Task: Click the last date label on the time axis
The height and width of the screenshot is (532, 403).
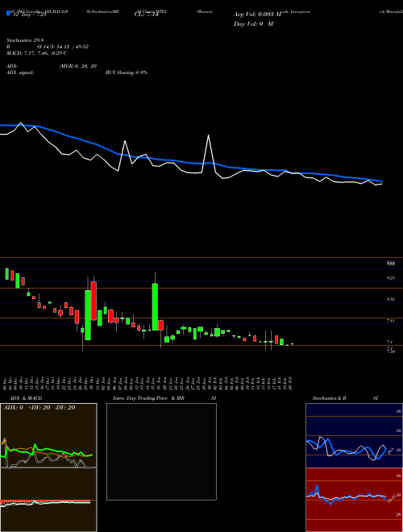Action: point(292,382)
